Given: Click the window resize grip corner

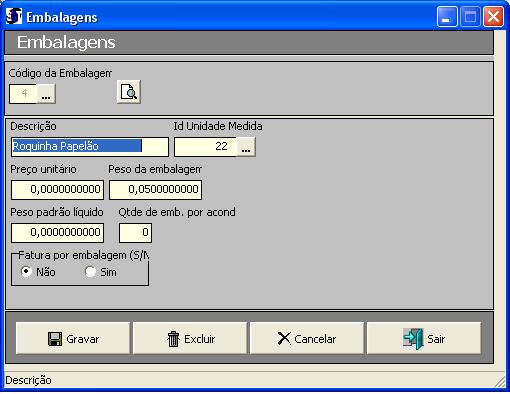Looking at the screenshot, I should click(x=500, y=382).
